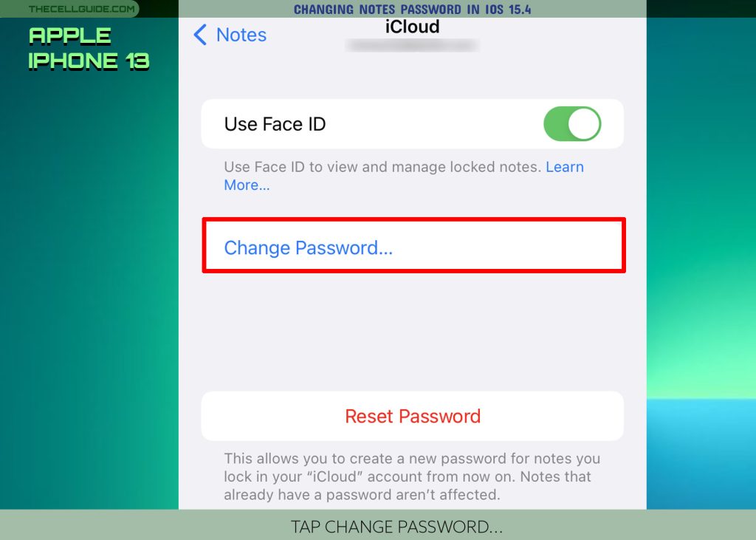Click the iCloud page title
The height and width of the screenshot is (540, 756).
click(x=412, y=27)
